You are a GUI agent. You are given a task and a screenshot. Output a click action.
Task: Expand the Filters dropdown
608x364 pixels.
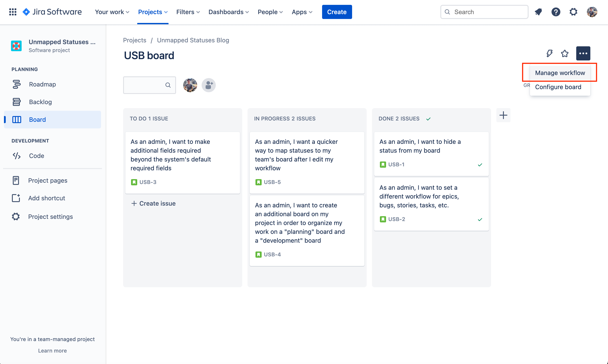[x=188, y=12]
